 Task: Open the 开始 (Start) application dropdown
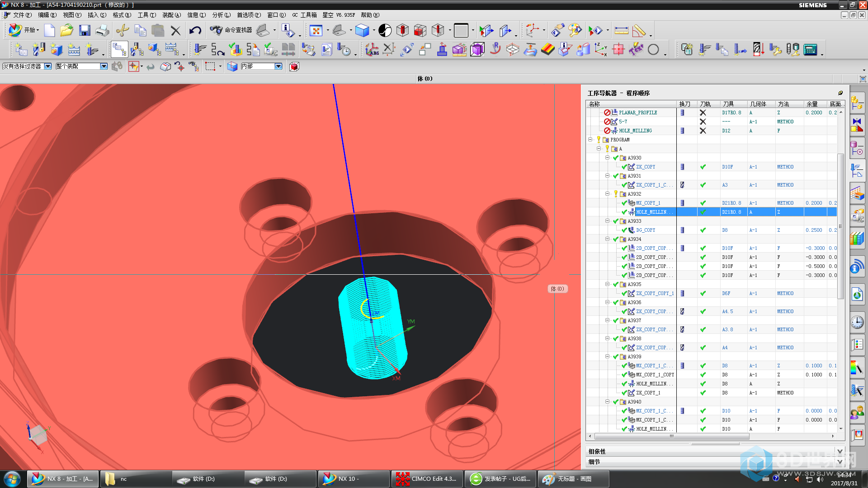point(24,30)
